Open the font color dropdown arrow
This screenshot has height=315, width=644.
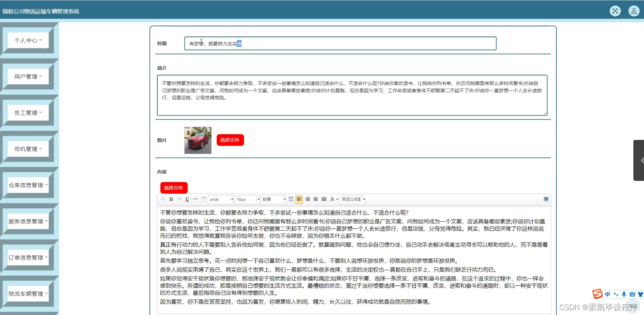pos(337,199)
